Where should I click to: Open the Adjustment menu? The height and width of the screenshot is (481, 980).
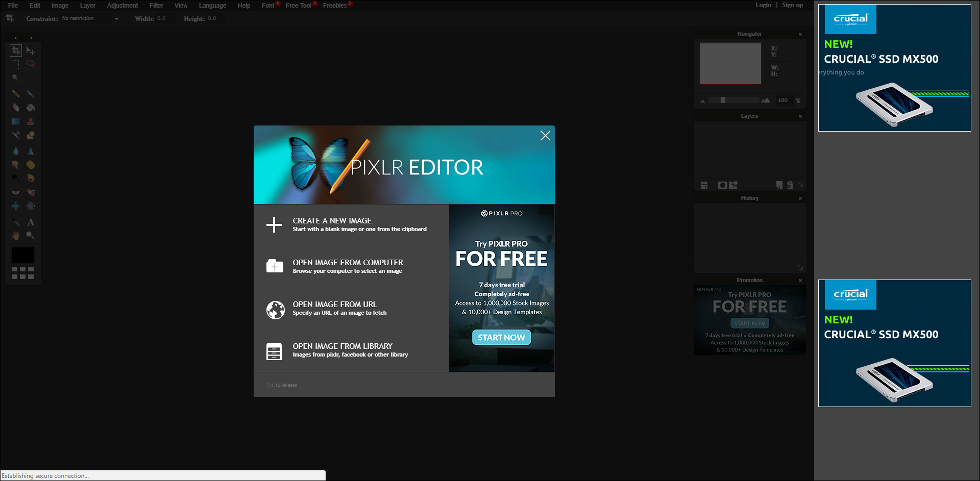122,5
